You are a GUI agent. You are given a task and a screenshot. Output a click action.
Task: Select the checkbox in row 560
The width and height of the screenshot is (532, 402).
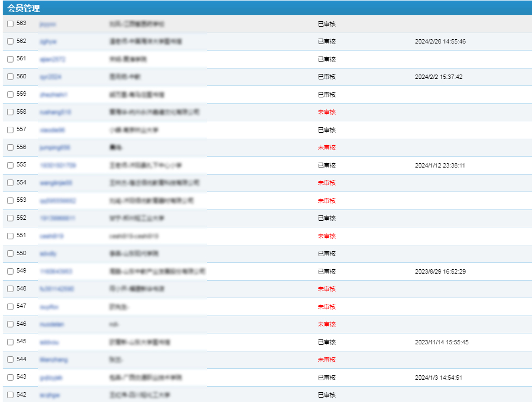(10, 77)
